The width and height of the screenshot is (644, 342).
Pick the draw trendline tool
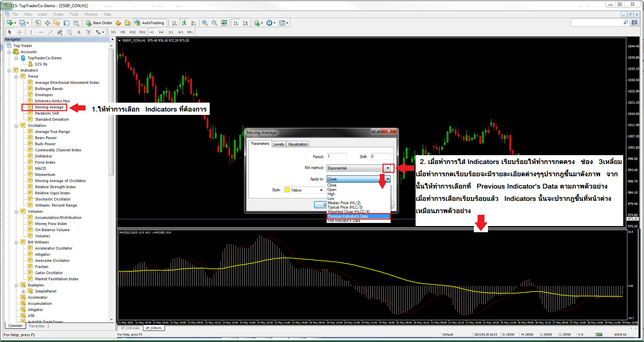coord(50,32)
